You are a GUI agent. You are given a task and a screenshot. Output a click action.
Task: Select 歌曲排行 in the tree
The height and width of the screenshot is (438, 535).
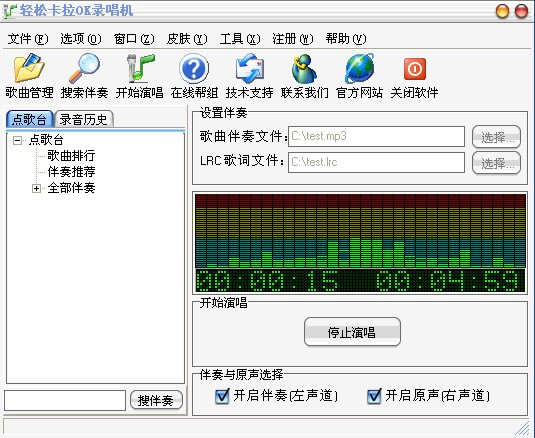71,156
